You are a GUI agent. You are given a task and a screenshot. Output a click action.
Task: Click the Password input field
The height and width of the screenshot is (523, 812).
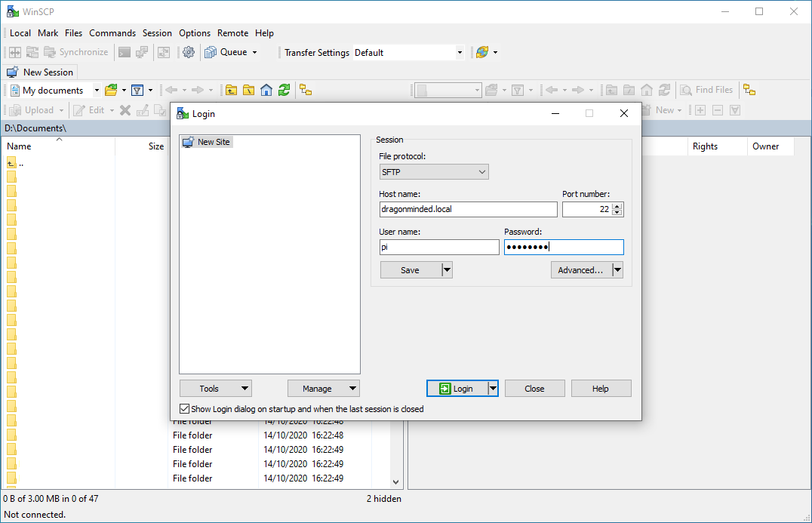(x=564, y=247)
